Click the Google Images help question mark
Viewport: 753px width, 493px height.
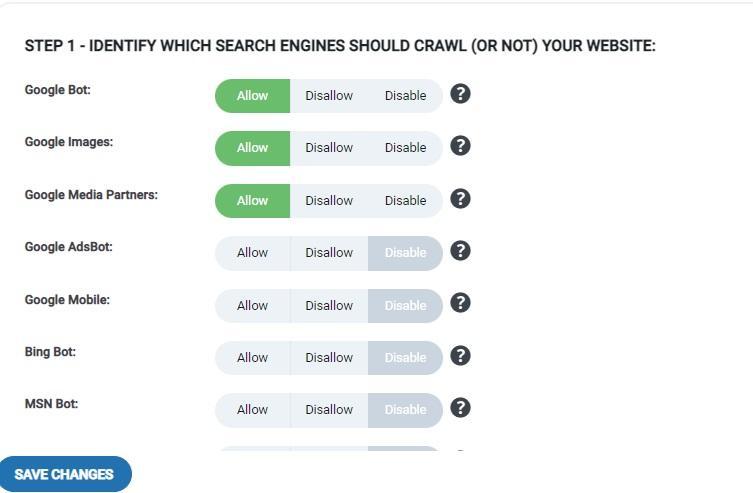[460, 146]
